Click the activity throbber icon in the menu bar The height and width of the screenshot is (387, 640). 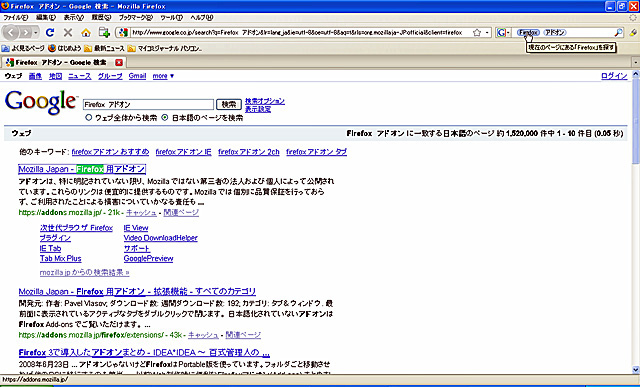click(633, 18)
